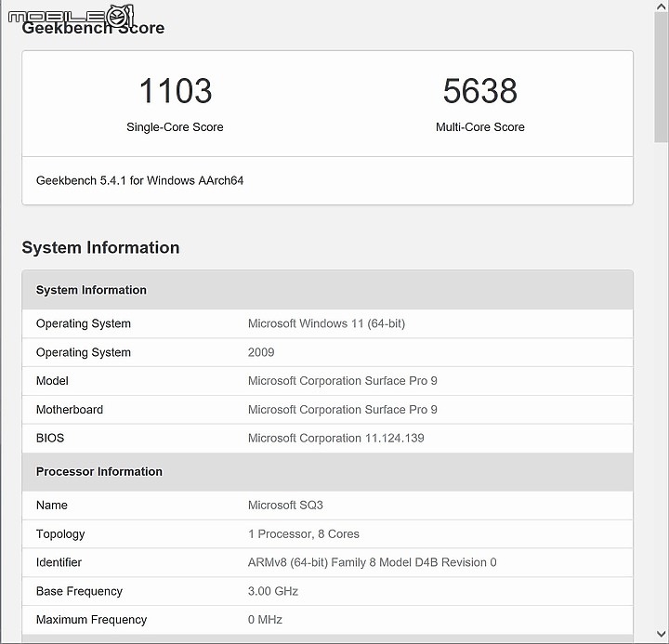Click 1 Processor, 8 Cores value

[x=304, y=534]
